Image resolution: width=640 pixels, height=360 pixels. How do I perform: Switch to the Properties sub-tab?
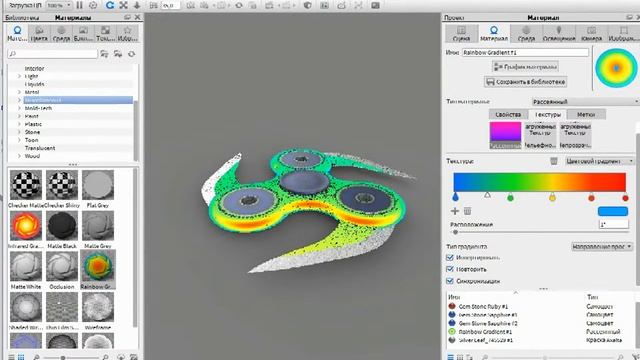pyautogui.click(x=508, y=115)
